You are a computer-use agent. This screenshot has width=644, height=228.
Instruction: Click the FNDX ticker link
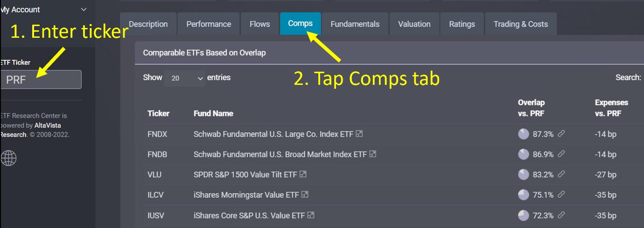[157, 134]
